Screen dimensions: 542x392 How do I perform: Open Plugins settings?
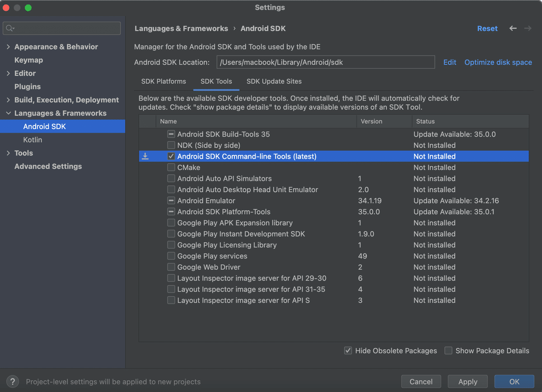click(x=28, y=87)
